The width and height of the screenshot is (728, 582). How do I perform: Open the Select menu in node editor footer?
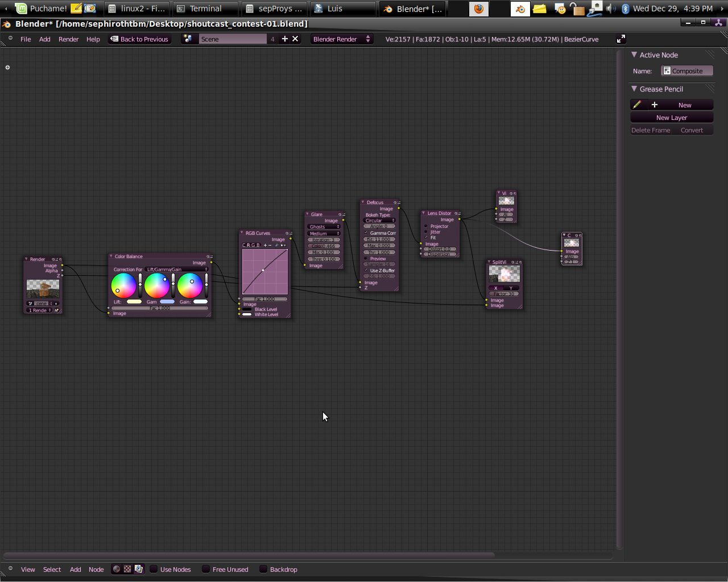pyautogui.click(x=52, y=569)
